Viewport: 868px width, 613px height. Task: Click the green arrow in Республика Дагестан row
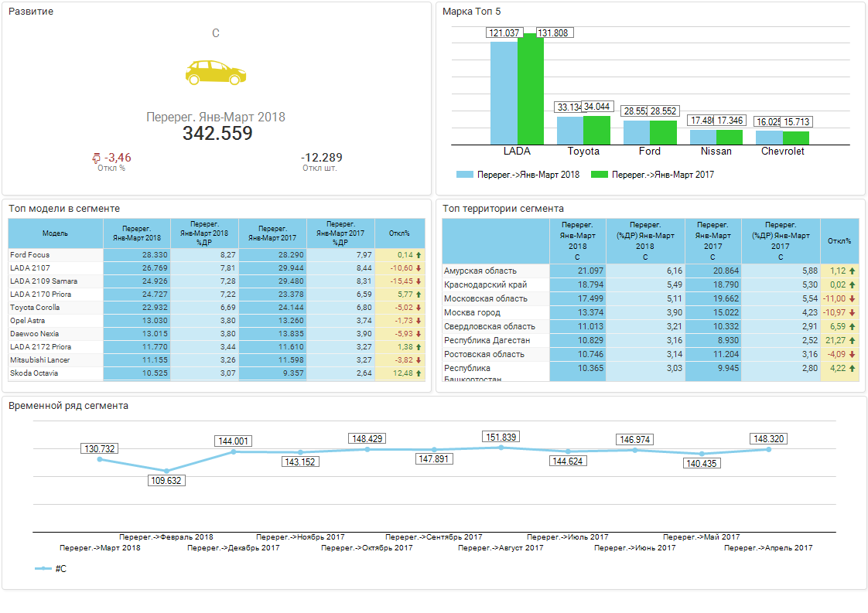click(852, 340)
